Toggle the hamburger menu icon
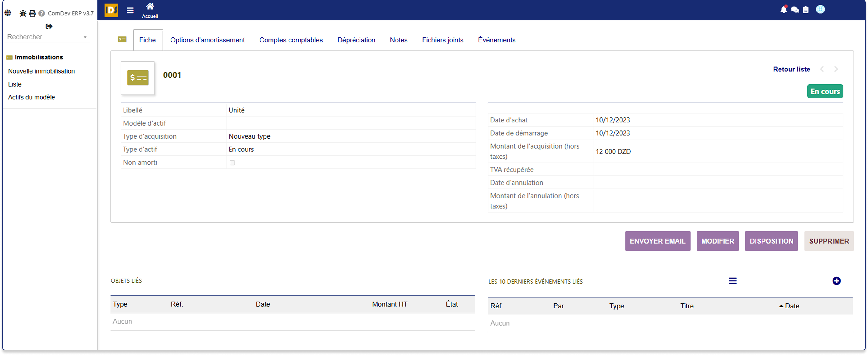This screenshot has height=355, width=868. click(130, 10)
